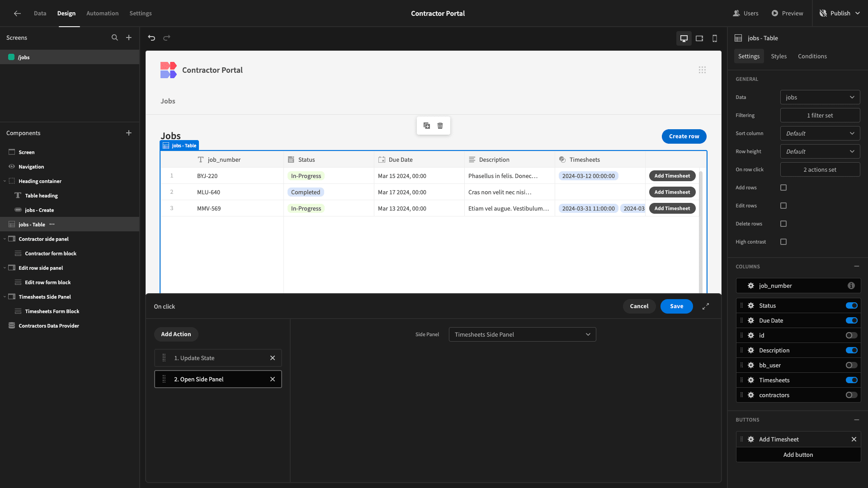Open the top Settings tab
Viewport: 868px width, 488px height.
[141, 14]
